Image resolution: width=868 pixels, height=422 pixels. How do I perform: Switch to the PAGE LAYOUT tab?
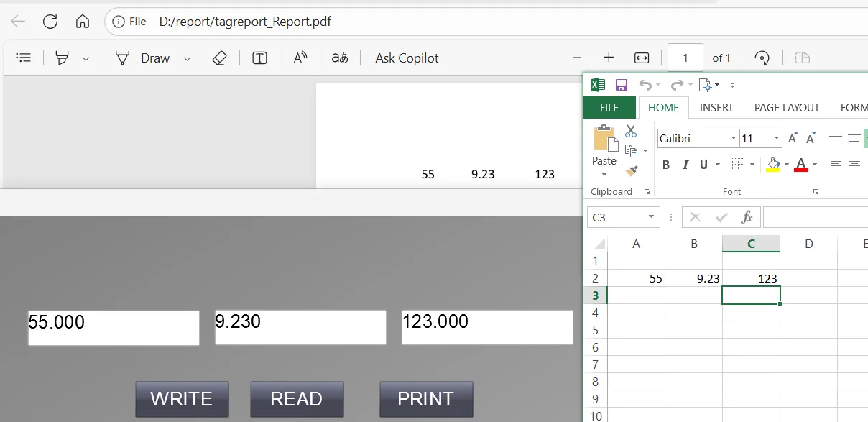[x=787, y=108]
